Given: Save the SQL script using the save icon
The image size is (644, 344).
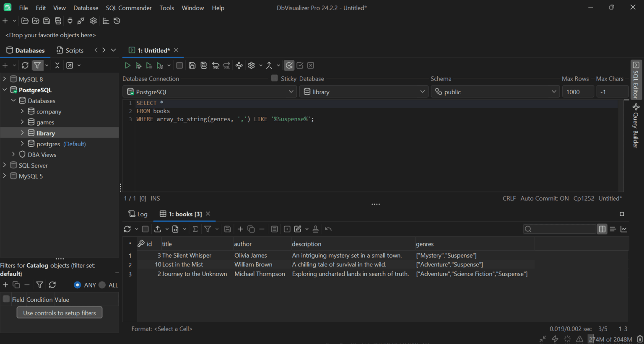Looking at the screenshot, I should [x=192, y=65].
